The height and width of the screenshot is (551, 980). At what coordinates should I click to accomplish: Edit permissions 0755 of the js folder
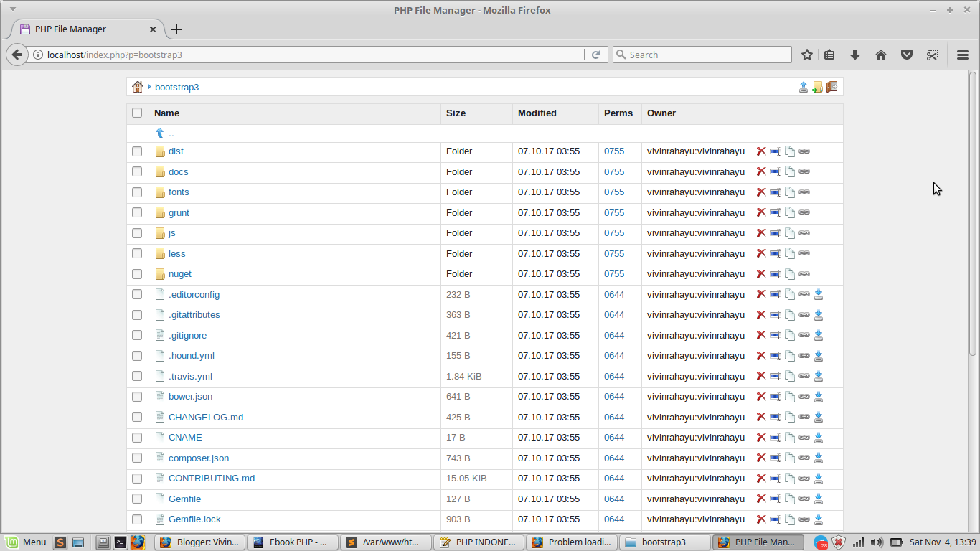[x=614, y=232]
